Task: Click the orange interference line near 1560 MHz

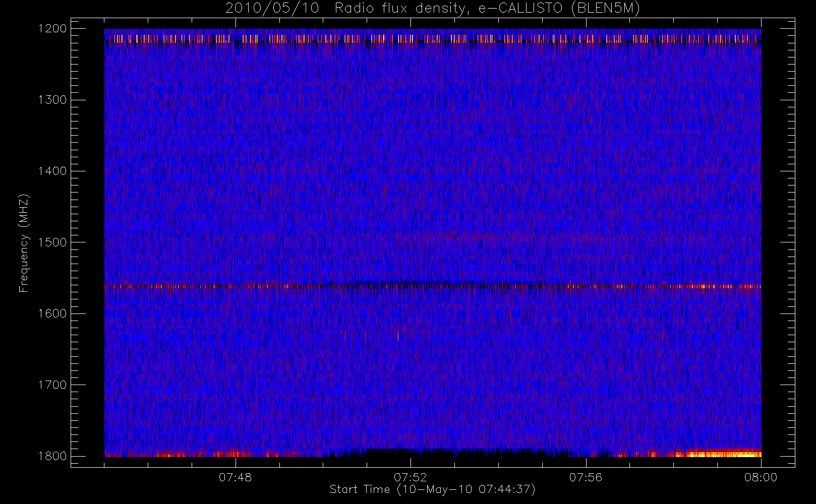Action: pos(433,286)
